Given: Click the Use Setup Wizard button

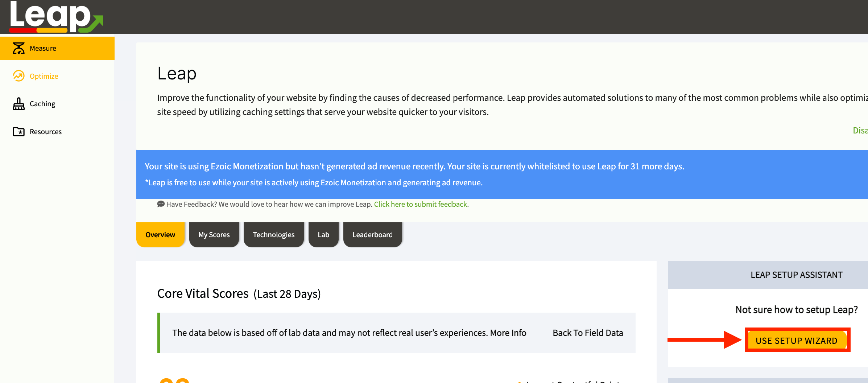Looking at the screenshot, I should coord(797,340).
